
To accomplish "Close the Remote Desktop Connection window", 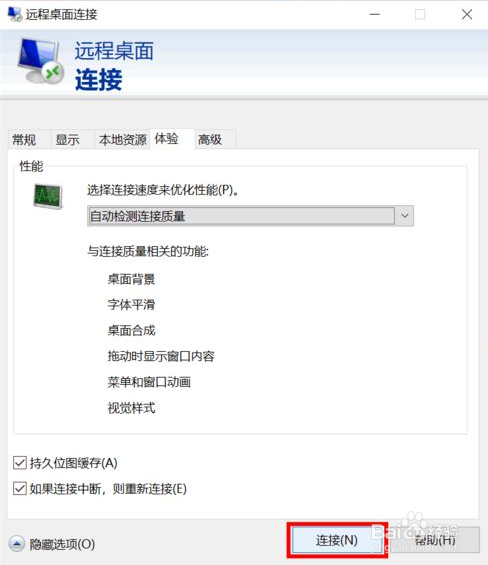I will click(x=467, y=14).
